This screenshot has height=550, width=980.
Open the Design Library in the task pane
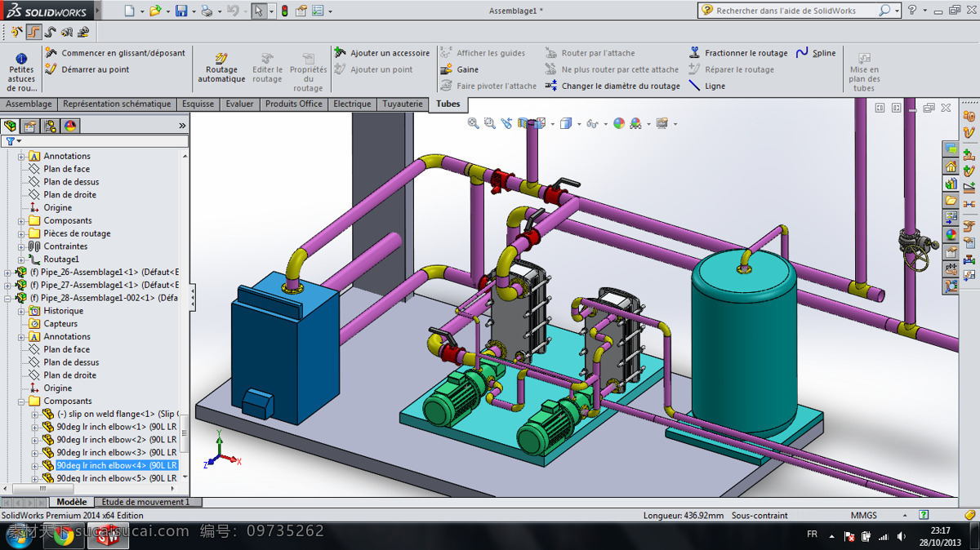[951, 183]
